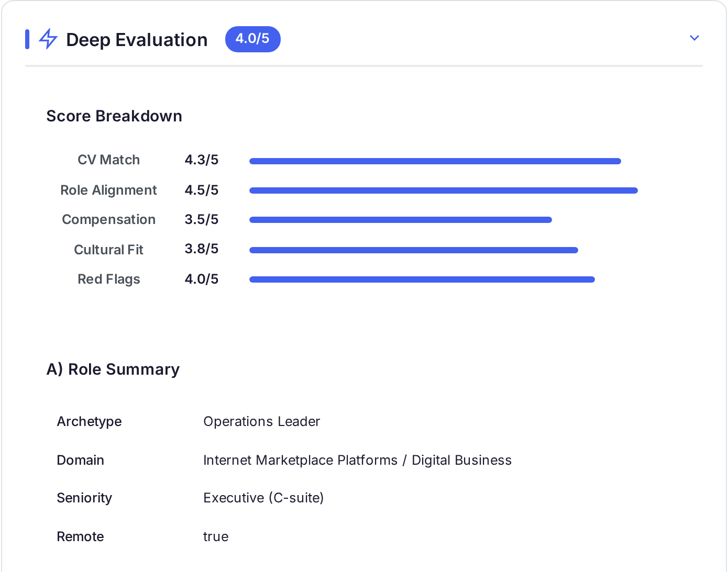Screen dimensions: 728x572
Task: Click the Red Flags label
Action: 109,279
